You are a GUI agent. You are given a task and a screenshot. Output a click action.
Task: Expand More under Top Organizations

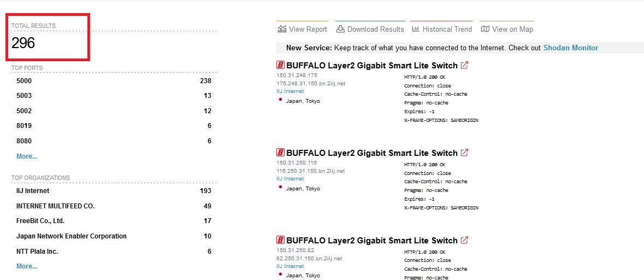pos(27,266)
